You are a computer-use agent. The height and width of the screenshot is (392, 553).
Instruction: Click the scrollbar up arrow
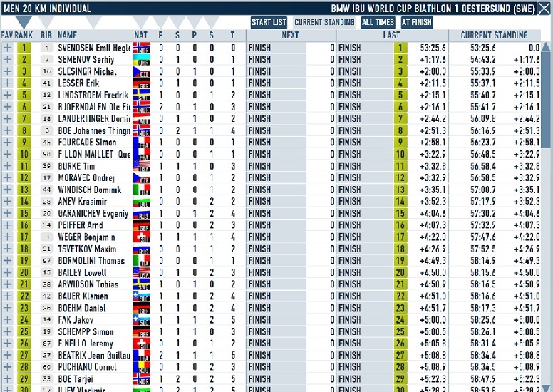(x=546, y=46)
